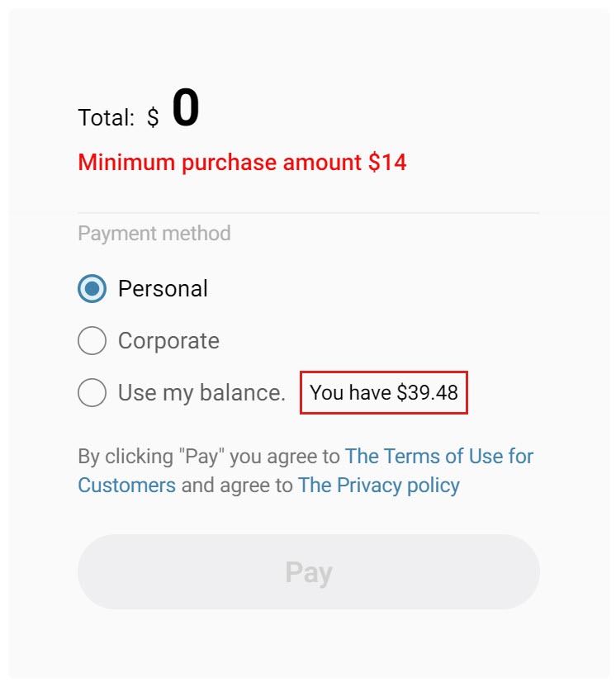
Task: Click the "Corporate" option label text
Action: tap(168, 341)
